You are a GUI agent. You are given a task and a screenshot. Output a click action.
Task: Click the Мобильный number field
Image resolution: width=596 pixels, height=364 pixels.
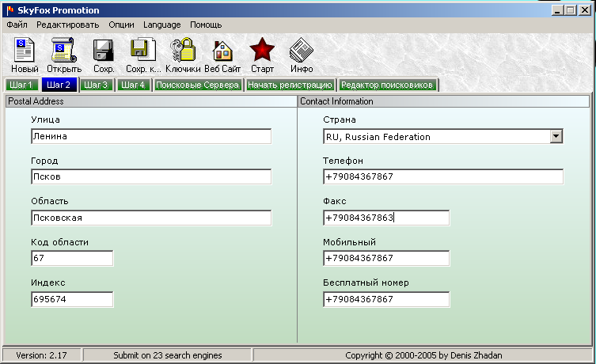386,258
